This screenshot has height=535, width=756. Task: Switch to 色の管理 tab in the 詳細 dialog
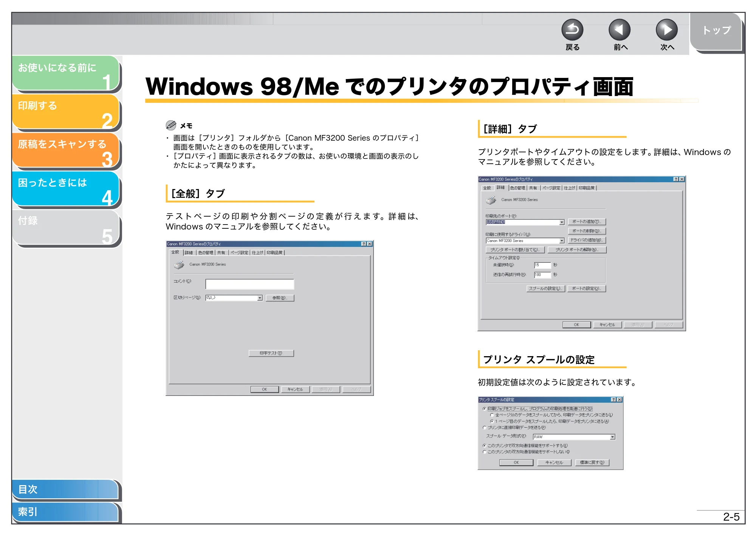click(x=518, y=188)
